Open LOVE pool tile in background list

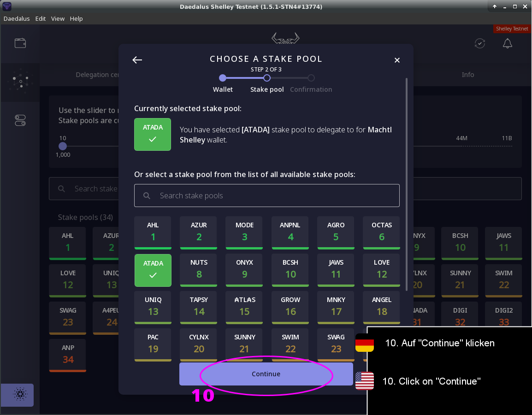click(x=67, y=281)
